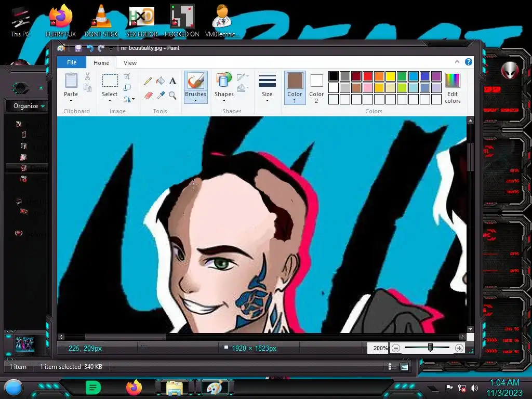Click the Redo arrow in title bar
This screenshot has height=399, width=532.
pos(101,48)
